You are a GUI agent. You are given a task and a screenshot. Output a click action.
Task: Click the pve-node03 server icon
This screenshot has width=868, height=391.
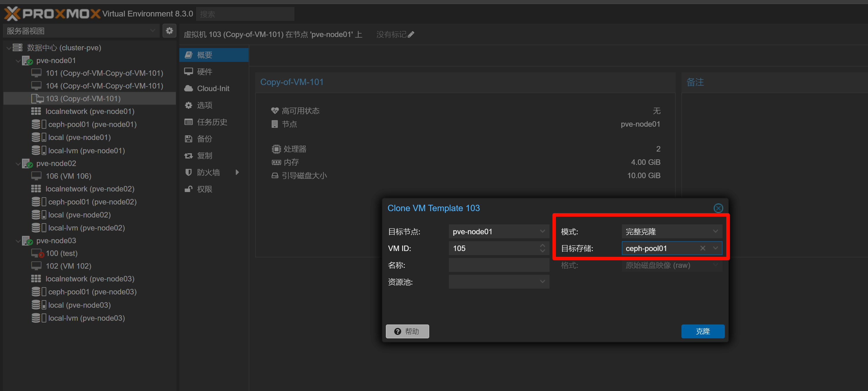[27, 241]
